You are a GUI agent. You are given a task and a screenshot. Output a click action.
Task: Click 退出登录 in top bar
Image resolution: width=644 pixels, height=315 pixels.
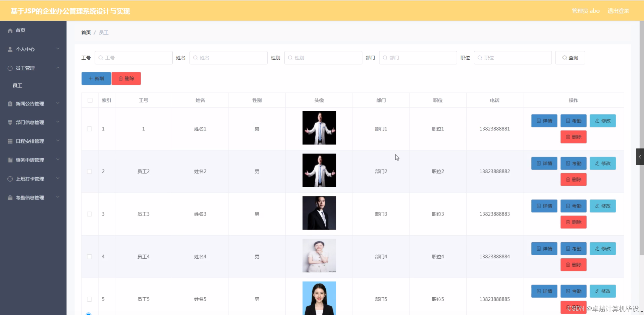(618, 10)
